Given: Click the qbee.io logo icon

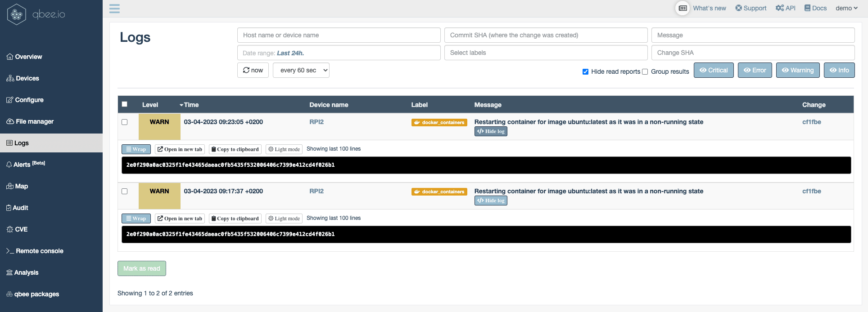Looking at the screenshot, I should (17, 14).
